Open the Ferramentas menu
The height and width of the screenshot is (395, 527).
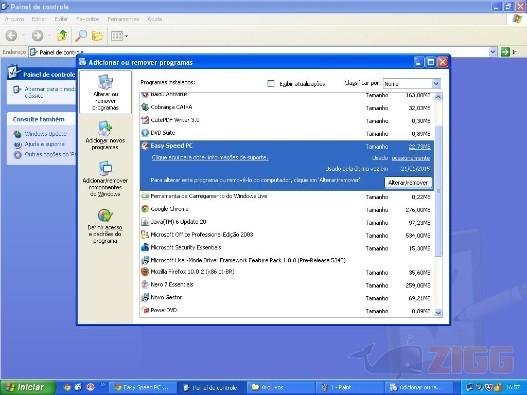coord(123,19)
